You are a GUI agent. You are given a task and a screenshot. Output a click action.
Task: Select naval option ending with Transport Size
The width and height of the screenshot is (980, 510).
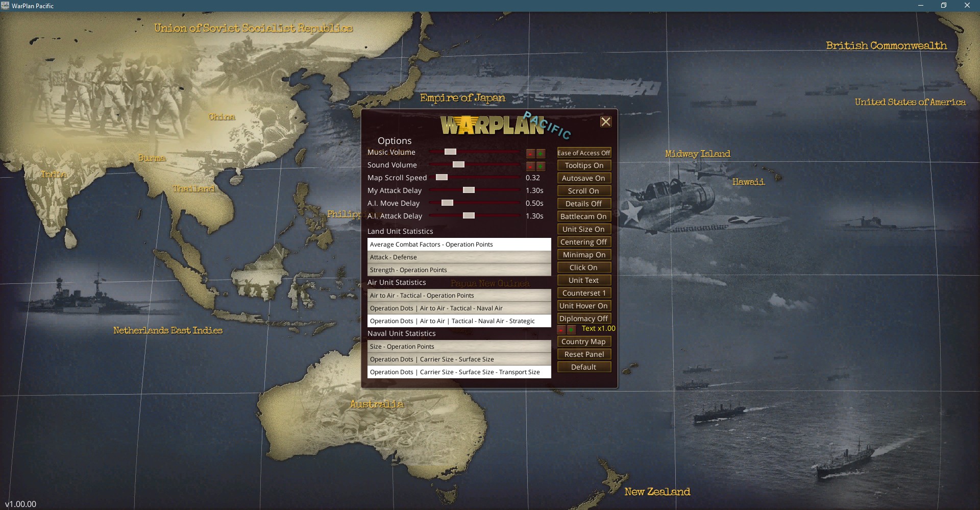coord(459,372)
